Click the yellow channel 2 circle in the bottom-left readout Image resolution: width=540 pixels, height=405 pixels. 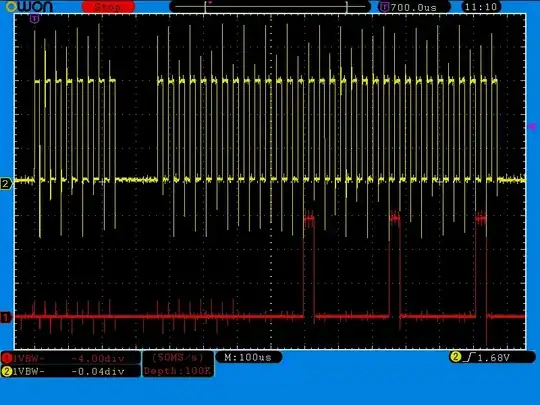click(7, 371)
